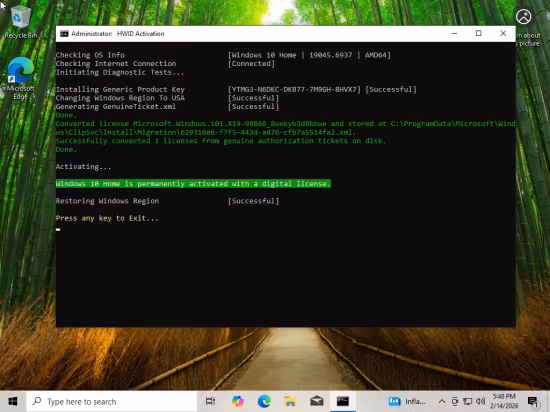Maximize the HWID Activation window
Image resolution: width=550 pixels, height=412 pixels.
[478, 34]
